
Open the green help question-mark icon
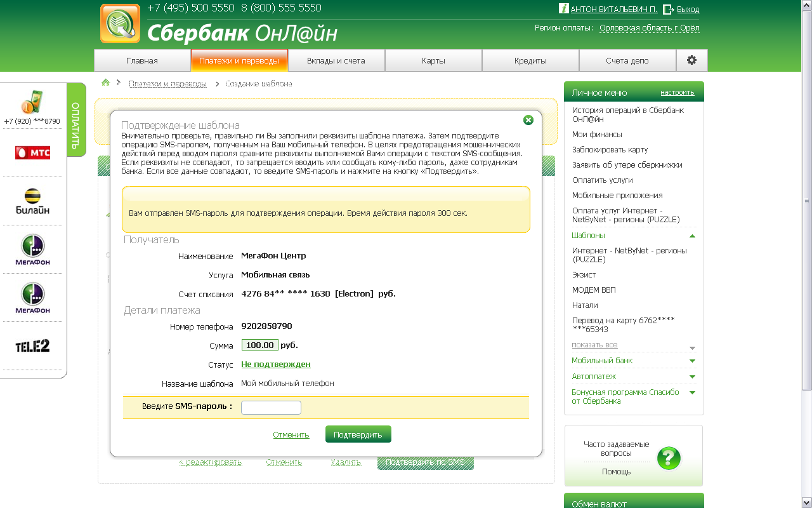click(669, 458)
